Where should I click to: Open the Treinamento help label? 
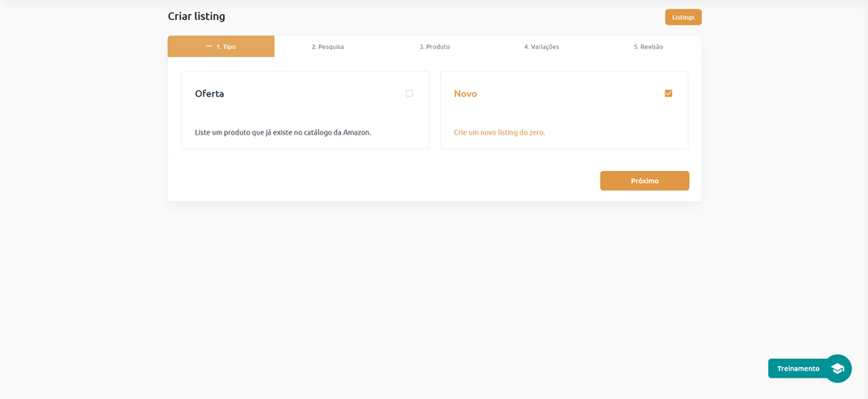pos(798,368)
